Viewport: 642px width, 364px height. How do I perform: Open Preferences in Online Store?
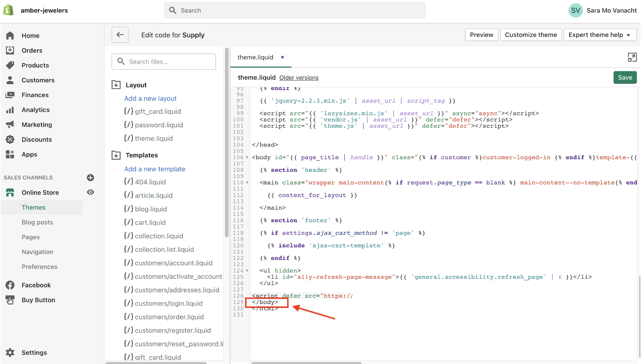point(40,267)
